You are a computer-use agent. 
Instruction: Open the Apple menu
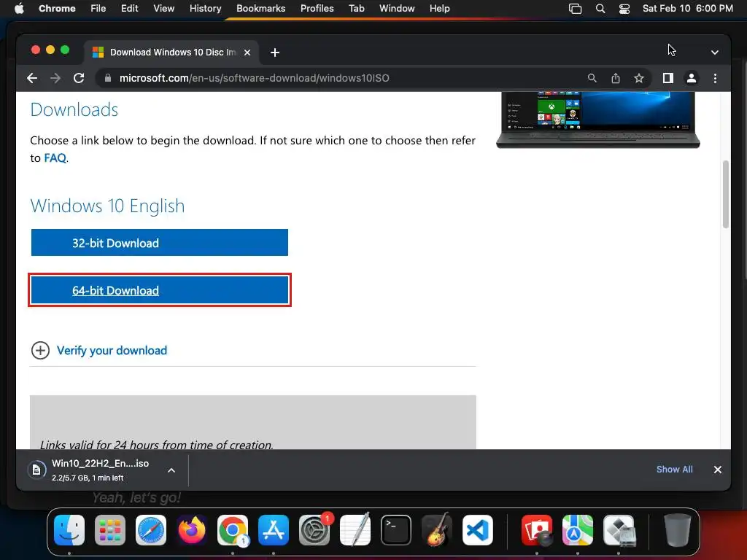click(x=19, y=9)
